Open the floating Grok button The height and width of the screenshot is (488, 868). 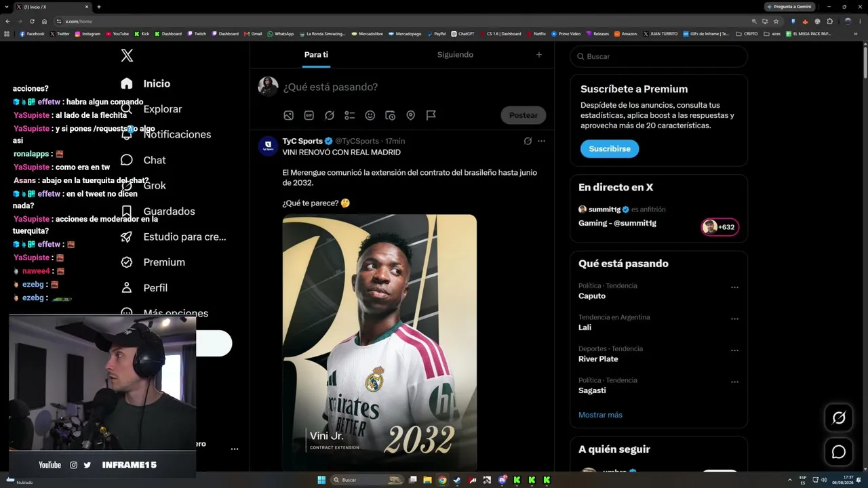coord(839,418)
